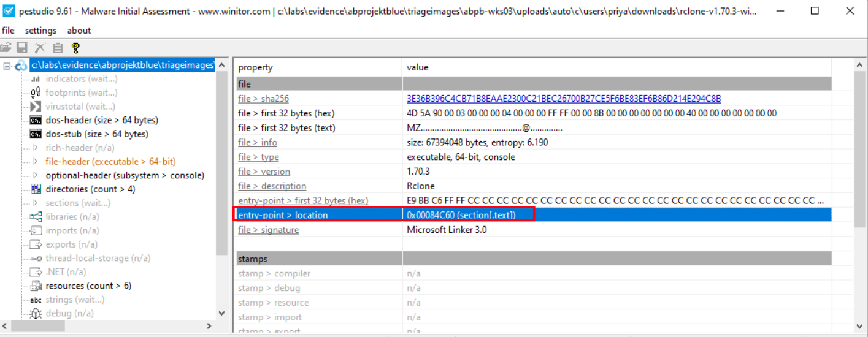Screen dimensions: 868x337
Task: Click the clipboard icon in the toolbar
Action: [x=58, y=48]
